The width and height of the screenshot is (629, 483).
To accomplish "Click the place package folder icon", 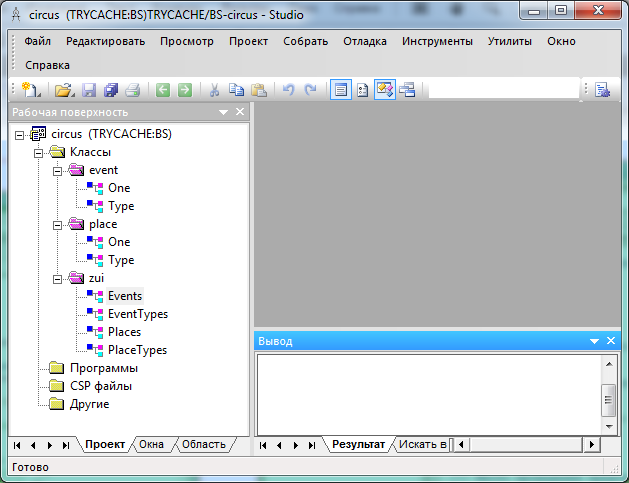I will click(76, 224).
